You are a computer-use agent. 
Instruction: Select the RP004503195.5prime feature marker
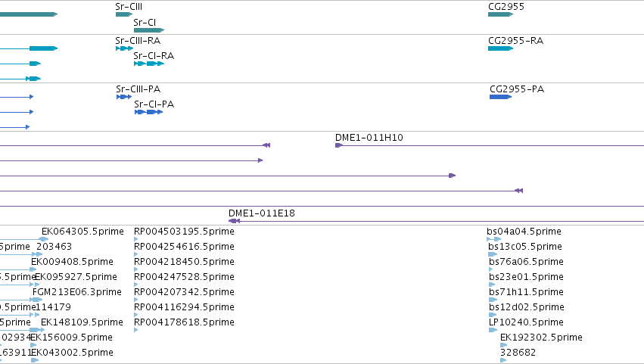coord(136,239)
